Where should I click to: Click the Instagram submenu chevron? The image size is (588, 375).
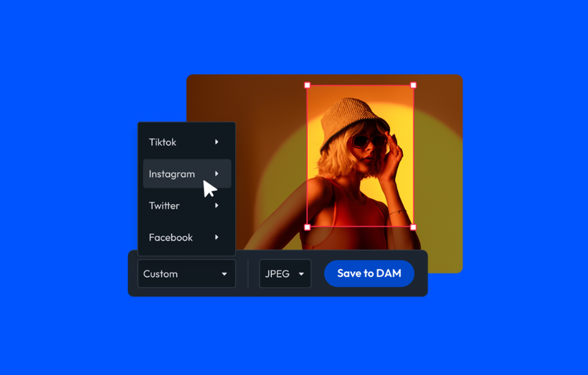[x=217, y=174]
